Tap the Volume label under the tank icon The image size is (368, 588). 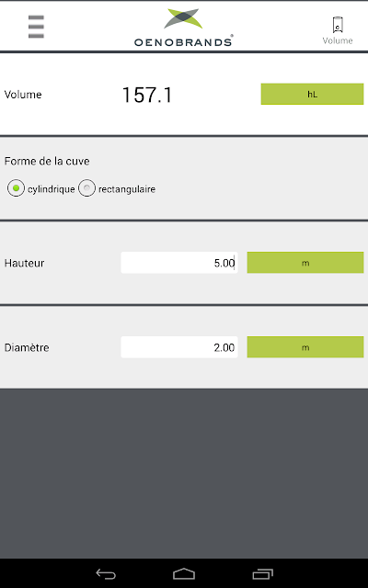tap(338, 40)
